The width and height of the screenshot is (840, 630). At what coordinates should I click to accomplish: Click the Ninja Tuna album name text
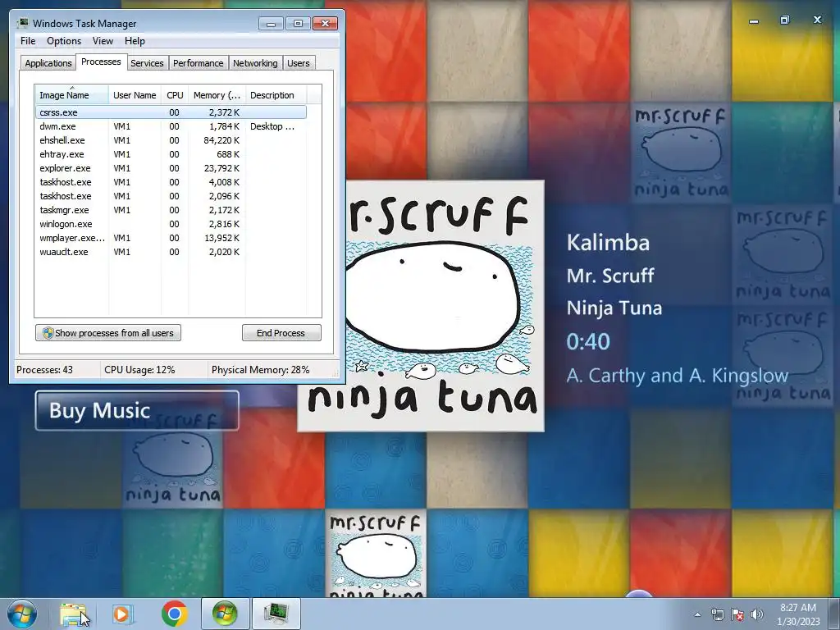coord(614,308)
